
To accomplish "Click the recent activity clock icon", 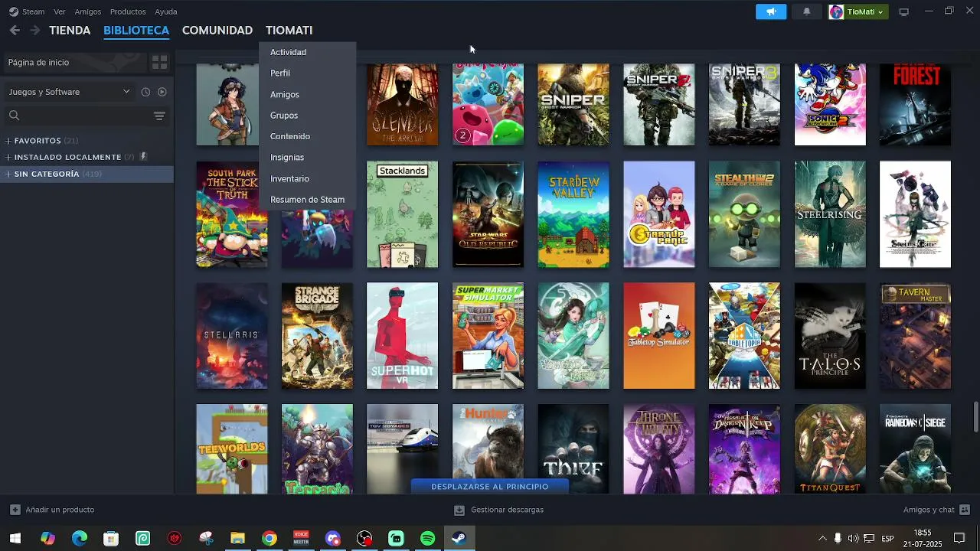I will pos(145,92).
